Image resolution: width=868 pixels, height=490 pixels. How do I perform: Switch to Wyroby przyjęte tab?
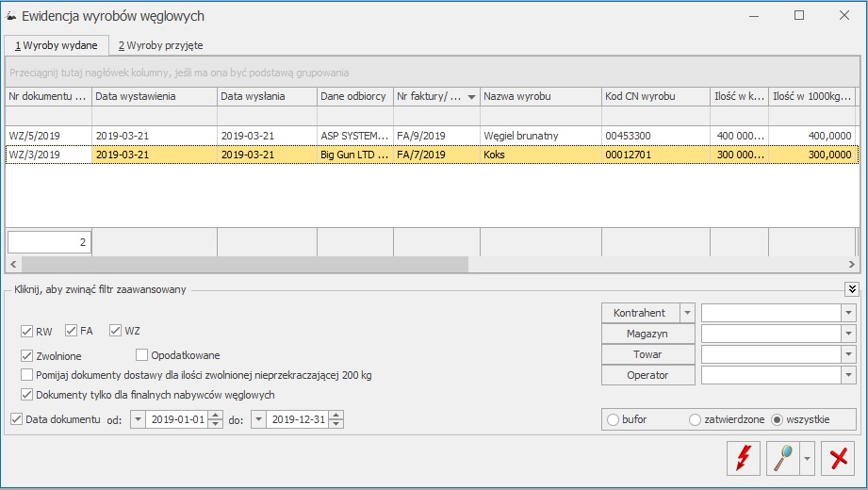(x=160, y=44)
